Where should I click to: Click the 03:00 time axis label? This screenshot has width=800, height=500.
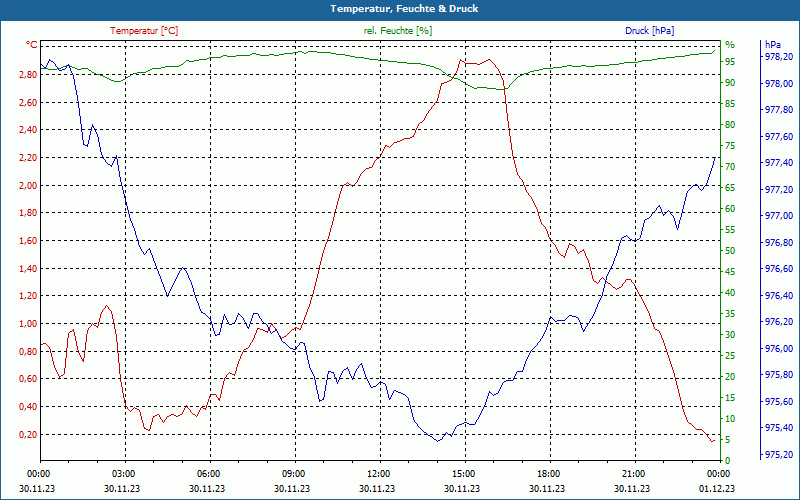pyautogui.click(x=125, y=473)
